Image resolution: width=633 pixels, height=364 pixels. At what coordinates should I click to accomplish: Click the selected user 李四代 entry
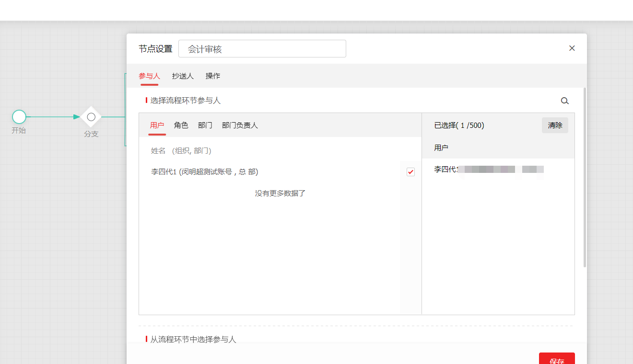[x=489, y=170]
